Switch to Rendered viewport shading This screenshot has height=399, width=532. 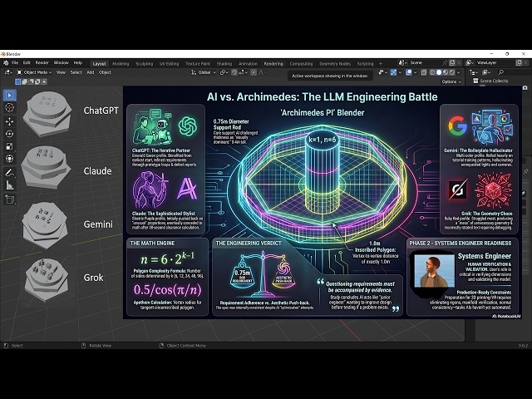[x=452, y=72]
